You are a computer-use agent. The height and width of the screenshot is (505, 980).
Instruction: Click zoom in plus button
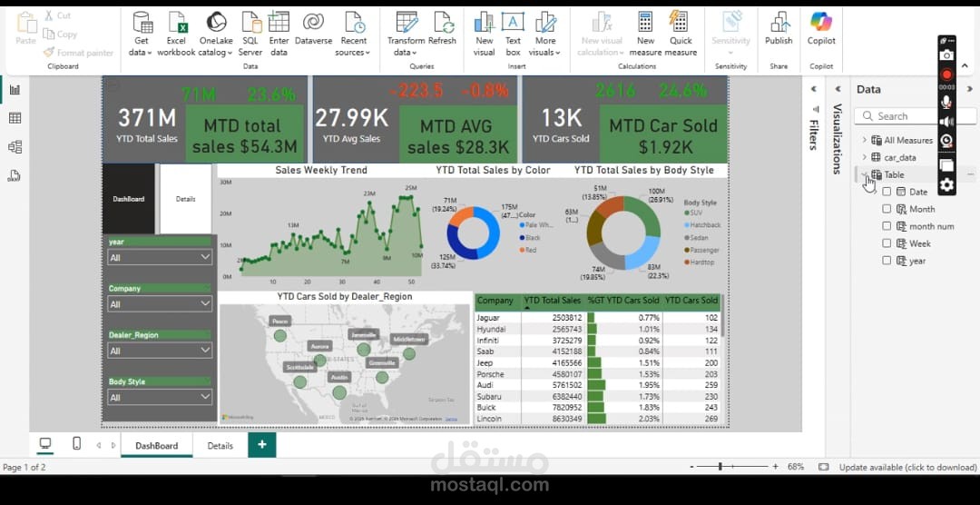click(x=776, y=466)
